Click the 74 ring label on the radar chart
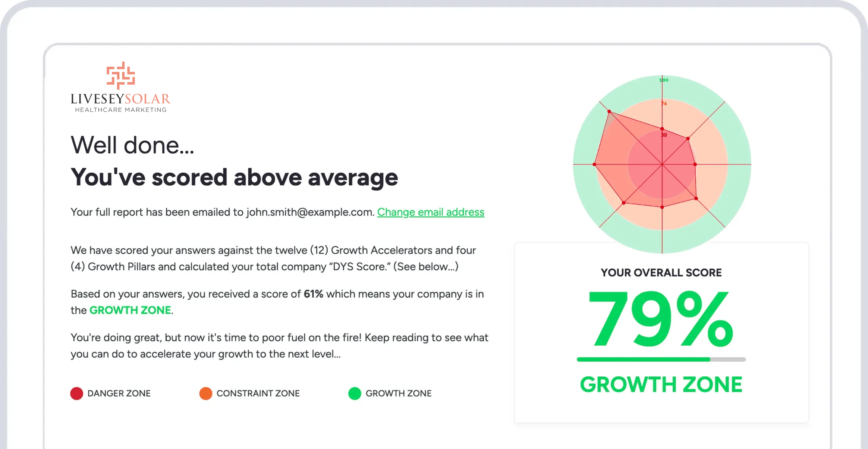Screen dimensions: 868x449 click(664, 104)
